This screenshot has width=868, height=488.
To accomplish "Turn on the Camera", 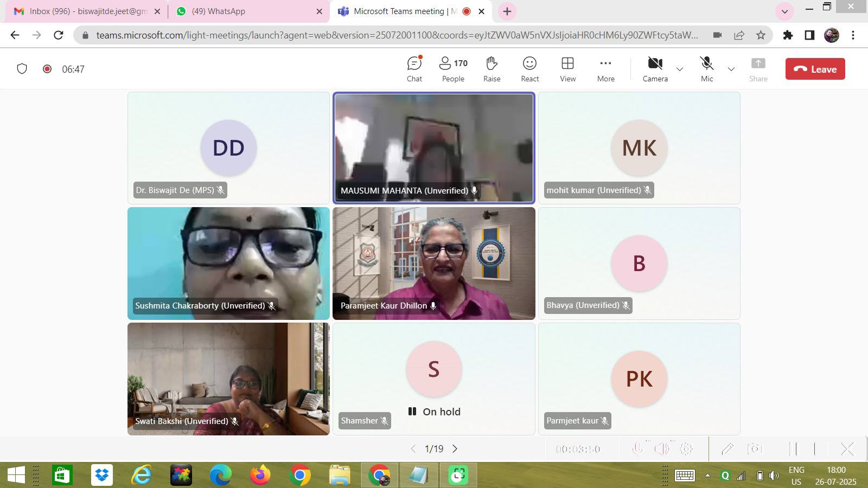I will (655, 69).
